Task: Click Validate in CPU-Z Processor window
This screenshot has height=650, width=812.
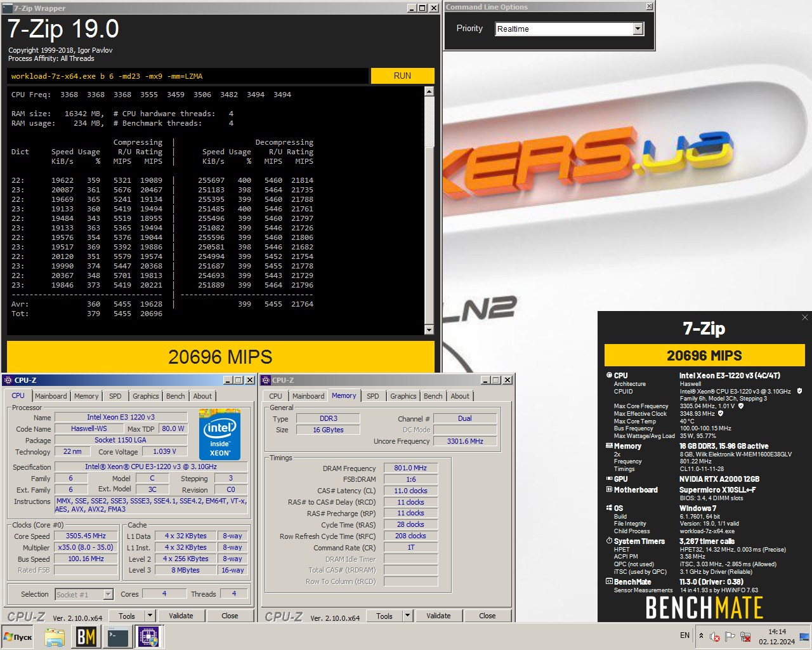Action: [181, 616]
